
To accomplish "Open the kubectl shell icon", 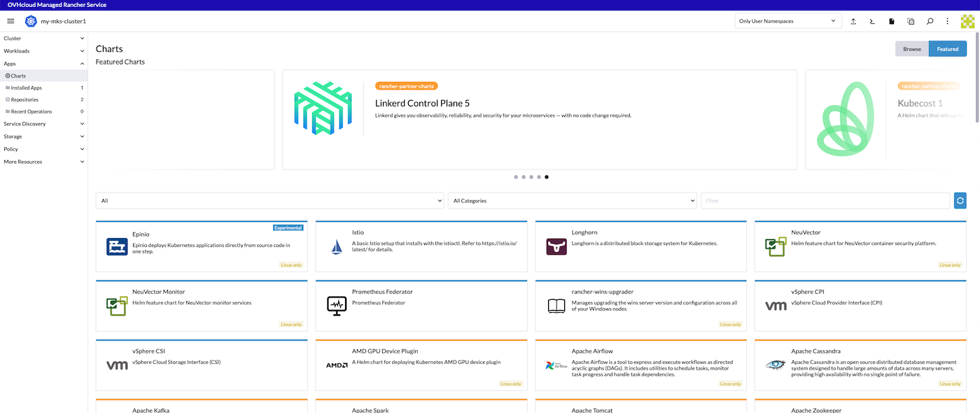I will click(871, 21).
